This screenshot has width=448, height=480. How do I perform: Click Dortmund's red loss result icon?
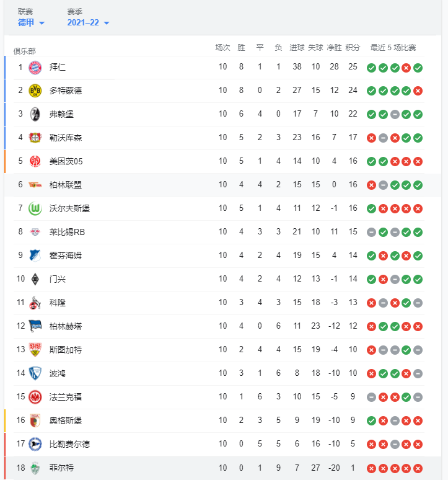click(x=418, y=91)
